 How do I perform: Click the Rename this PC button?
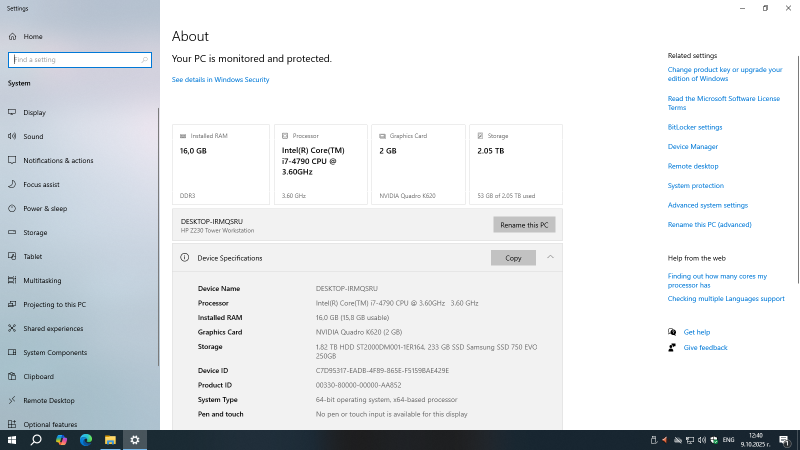(x=524, y=225)
